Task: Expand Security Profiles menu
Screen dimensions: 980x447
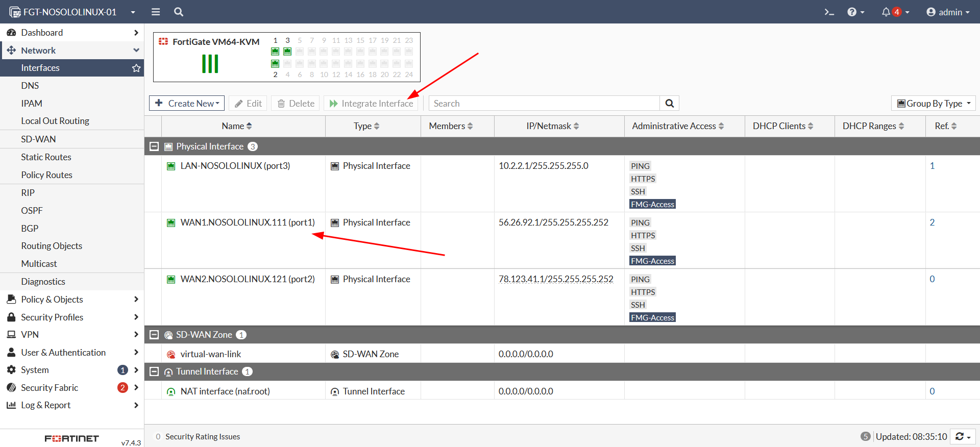Action: [72, 317]
